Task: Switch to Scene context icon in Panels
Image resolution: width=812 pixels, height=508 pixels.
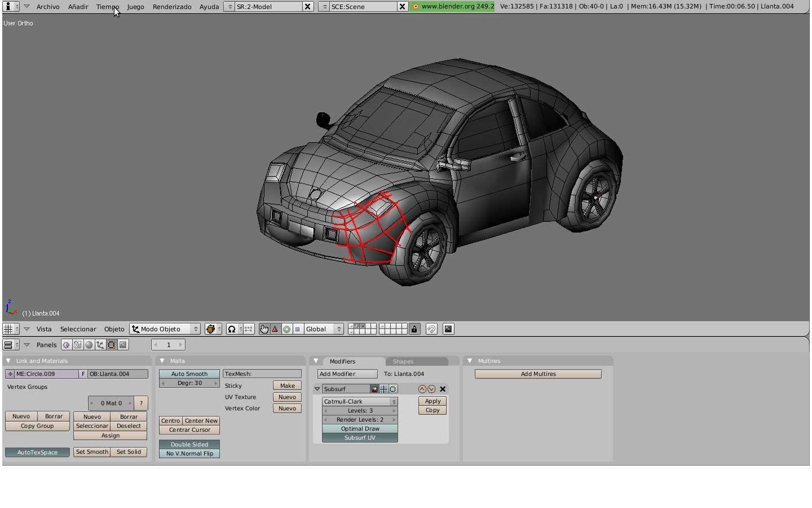Action: [x=123, y=345]
